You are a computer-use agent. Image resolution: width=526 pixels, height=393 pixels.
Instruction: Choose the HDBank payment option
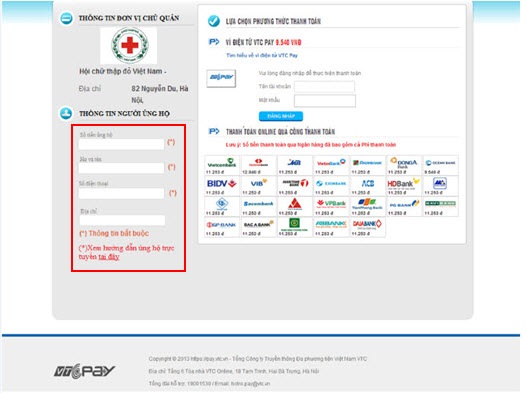click(404, 186)
